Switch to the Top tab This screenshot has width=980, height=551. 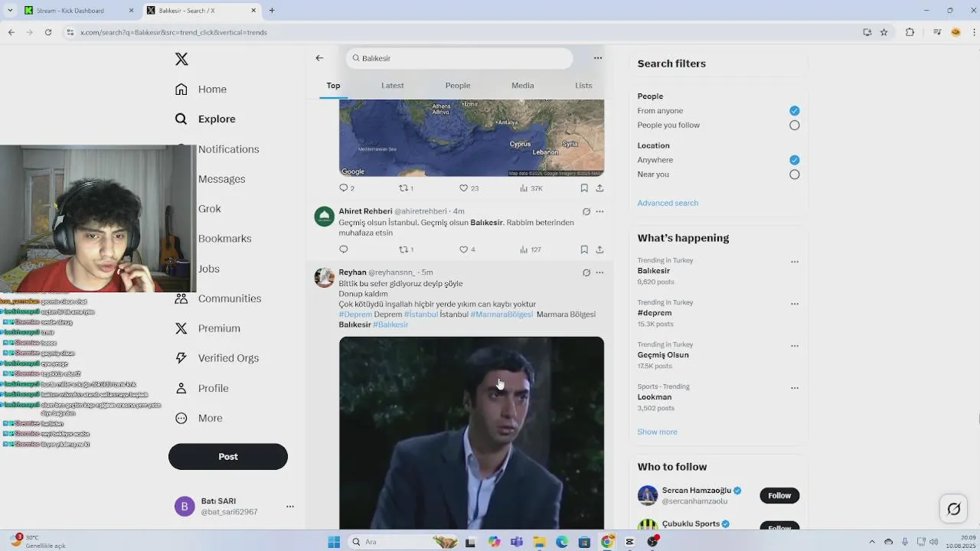(x=333, y=86)
